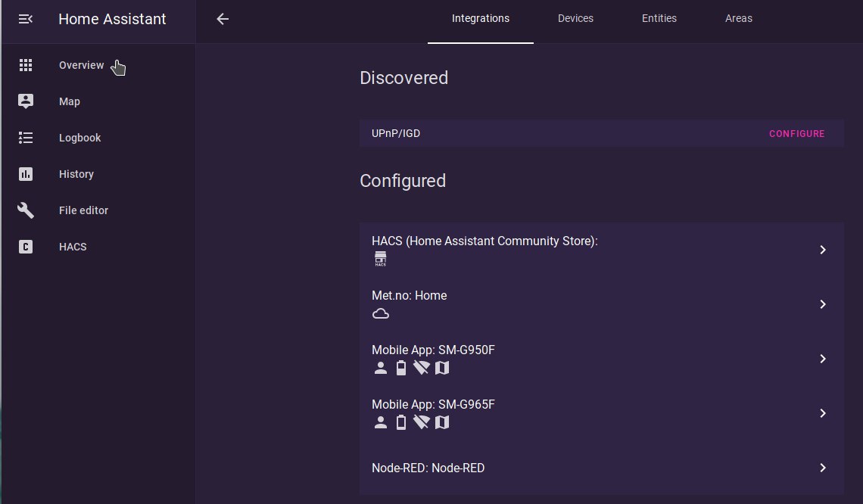Viewport: 863px width, 504px height.
Task: Open the Met.no: Home entry
Action: click(602, 304)
